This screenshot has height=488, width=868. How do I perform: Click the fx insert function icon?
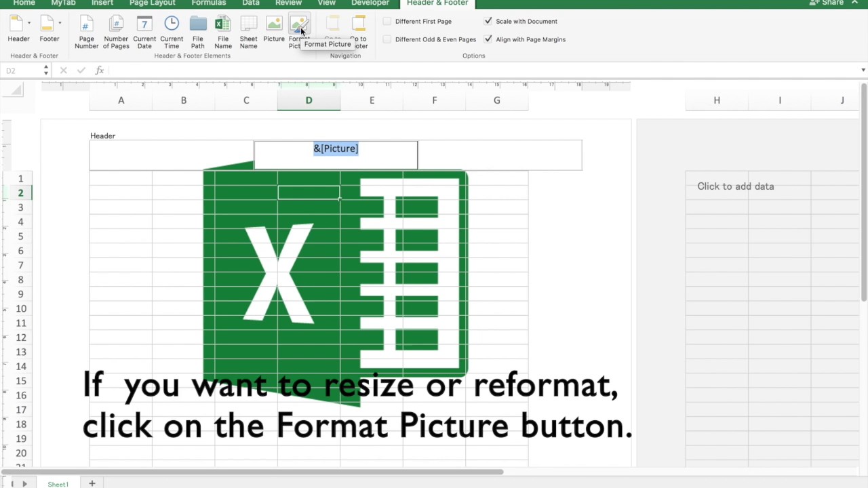(99, 70)
